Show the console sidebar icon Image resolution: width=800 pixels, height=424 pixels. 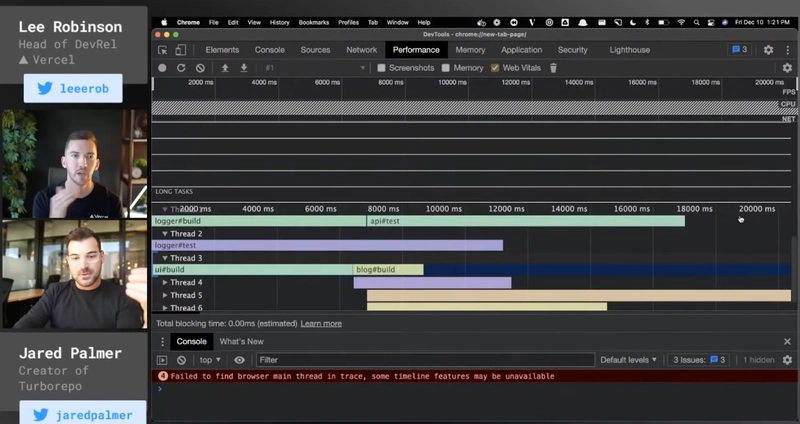(x=162, y=360)
